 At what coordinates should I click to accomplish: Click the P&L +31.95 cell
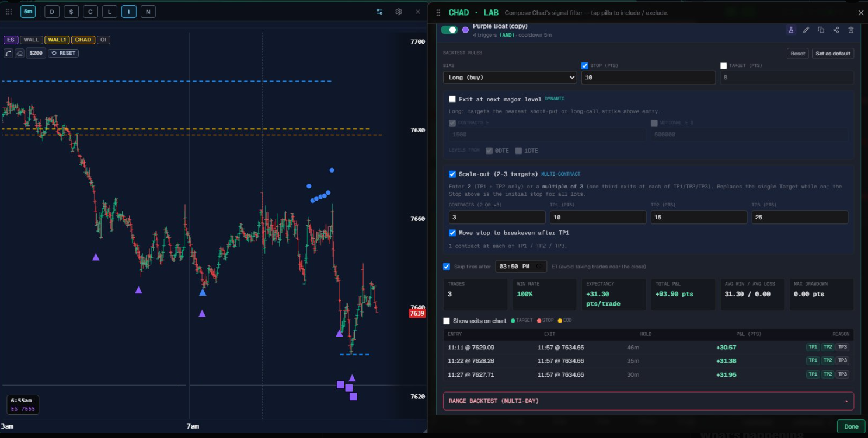click(x=726, y=374)
